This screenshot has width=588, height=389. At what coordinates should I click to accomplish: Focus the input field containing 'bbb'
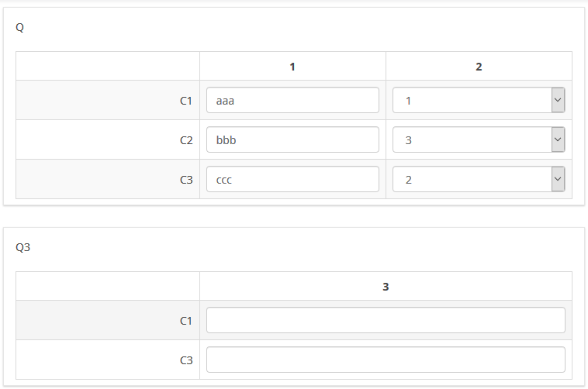[292, 139]
